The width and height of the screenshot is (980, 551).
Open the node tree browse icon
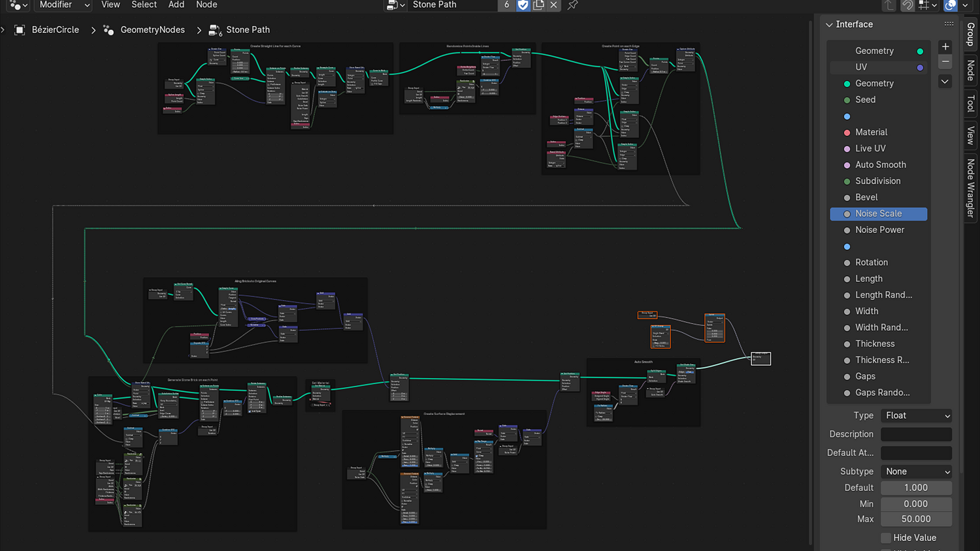tap(395, 5)
